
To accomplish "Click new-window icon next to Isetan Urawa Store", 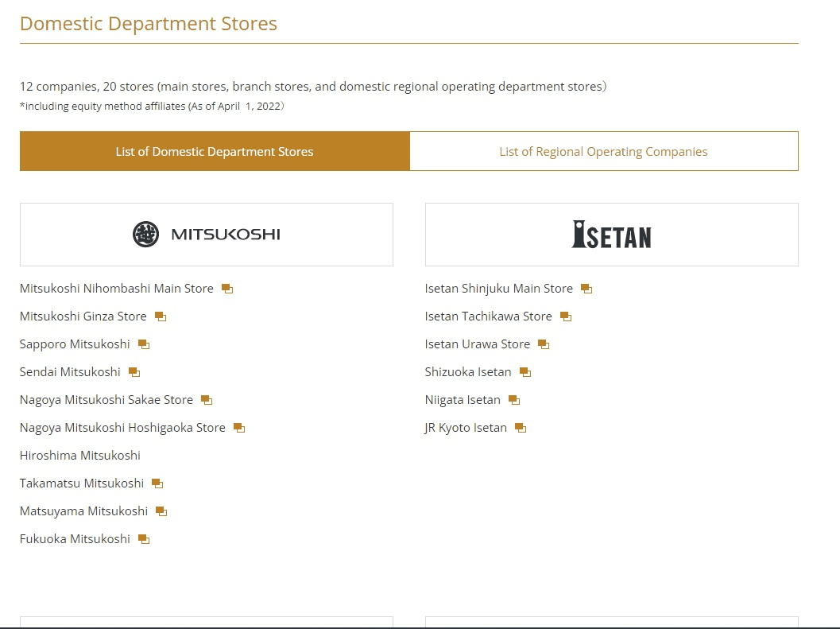I will [x=544, y=345].
